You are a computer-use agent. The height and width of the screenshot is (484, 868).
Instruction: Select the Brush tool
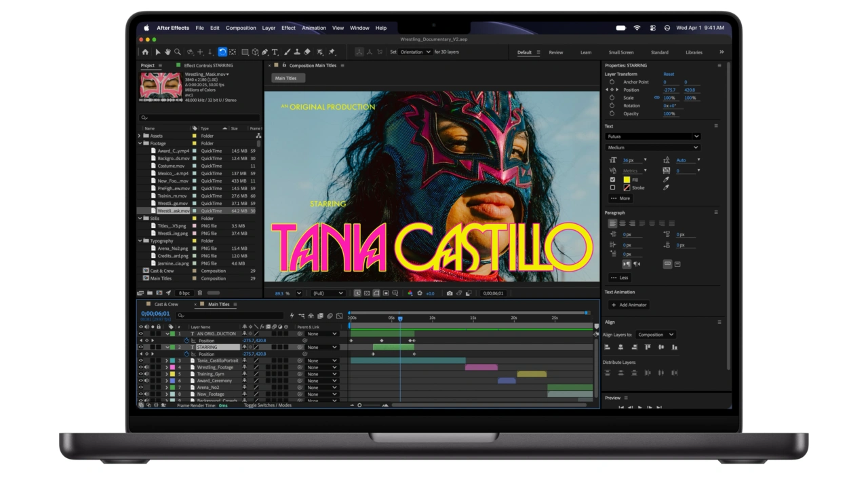[x=288, y=52]
